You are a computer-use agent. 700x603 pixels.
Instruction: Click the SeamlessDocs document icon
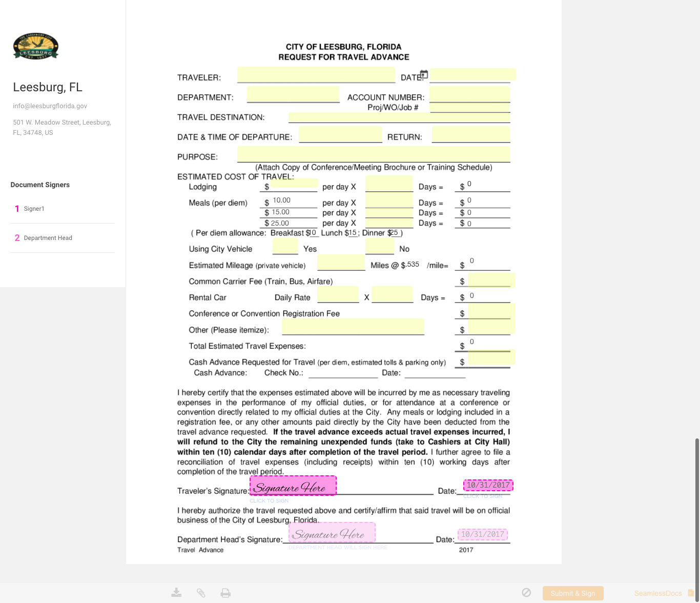691,593
